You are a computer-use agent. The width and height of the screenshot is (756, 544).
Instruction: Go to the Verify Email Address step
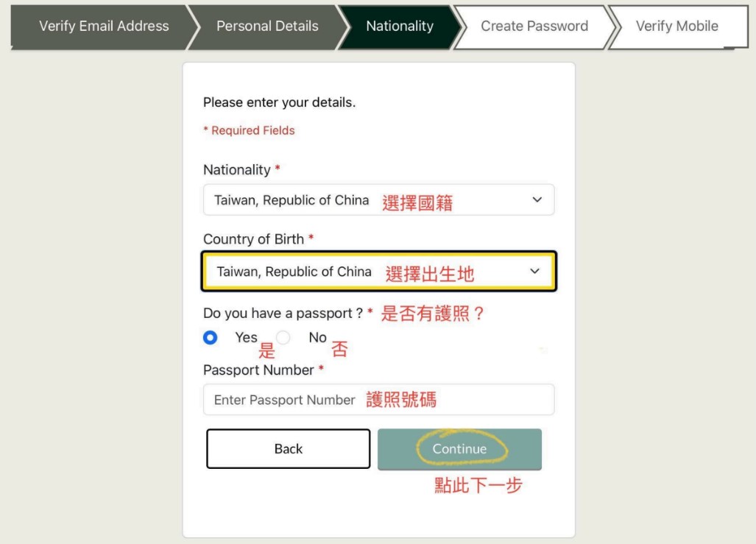pyautogui.click(x=104, y=26)
